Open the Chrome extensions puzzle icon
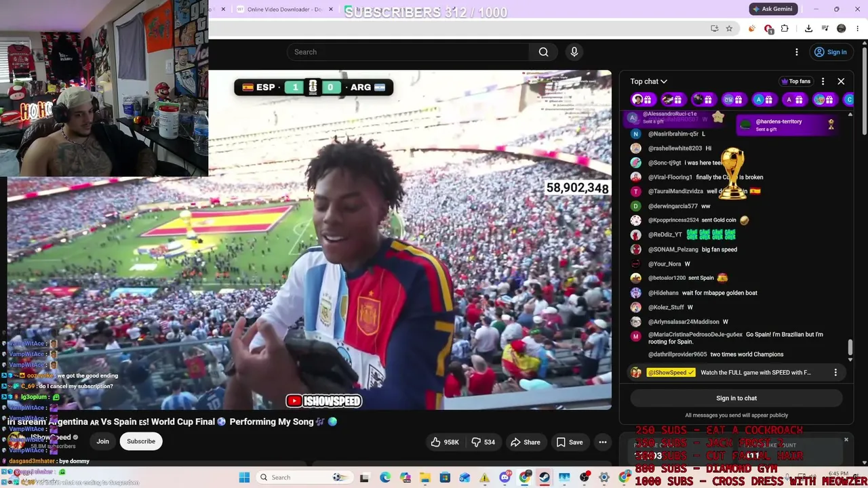Screen dimensions: 868x488 (x=785, y=28)
